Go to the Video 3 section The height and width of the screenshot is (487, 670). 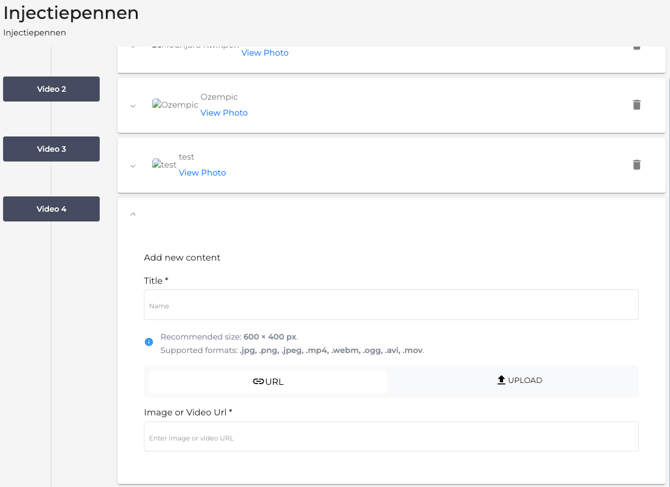click(51, 149)
